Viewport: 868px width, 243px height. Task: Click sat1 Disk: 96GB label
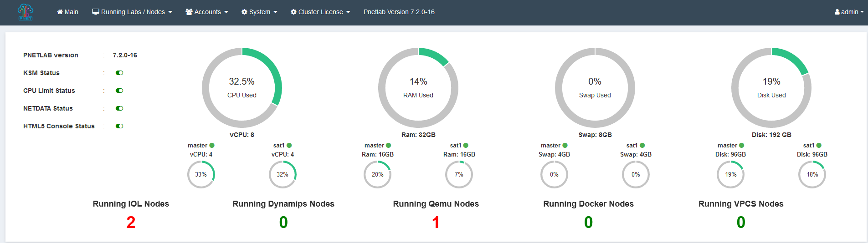pos(812,155)
